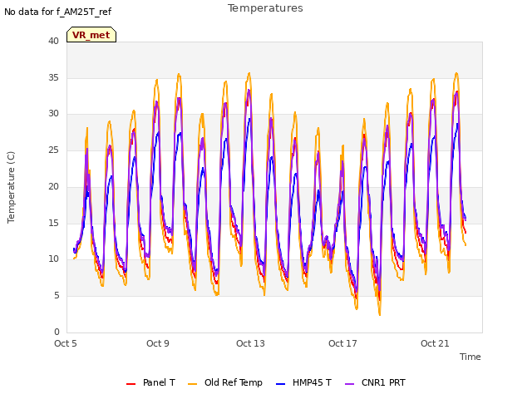This screenshot has width=532, height=399.
Task: Click the orange Old Ref Temp swatch
Action: [192, 384]
